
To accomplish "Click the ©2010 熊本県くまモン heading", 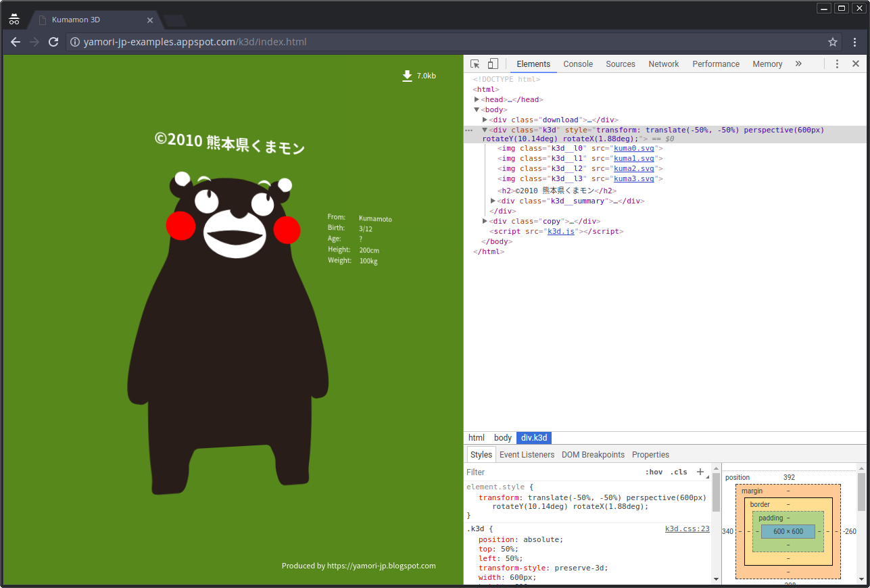I will (230, 142).
